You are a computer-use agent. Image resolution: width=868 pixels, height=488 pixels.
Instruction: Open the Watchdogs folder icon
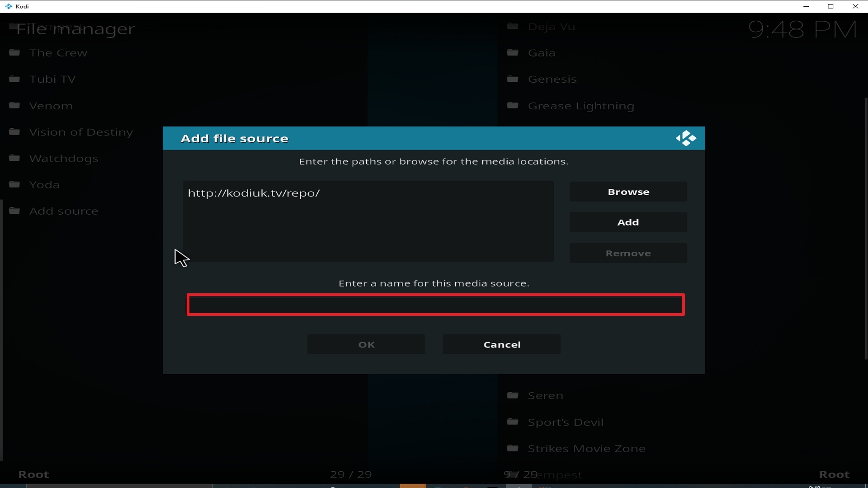click(x=14, y=158)
